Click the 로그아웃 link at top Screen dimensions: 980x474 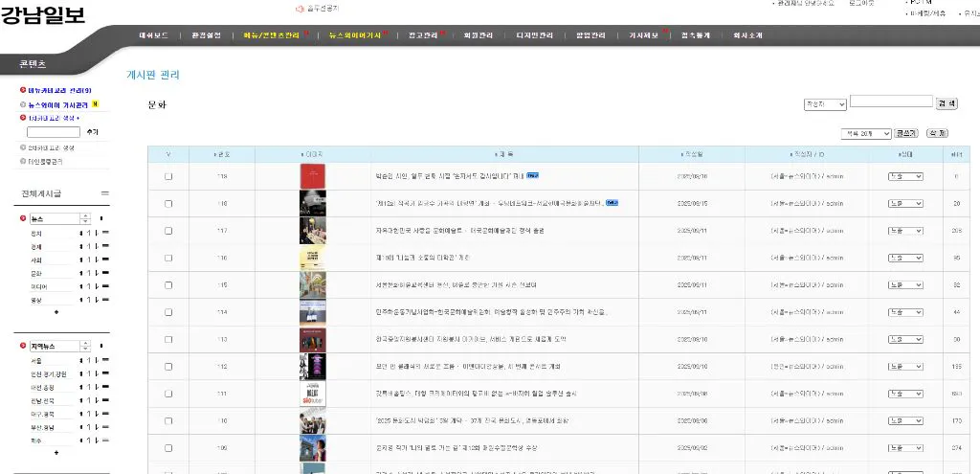coord(860,3)
